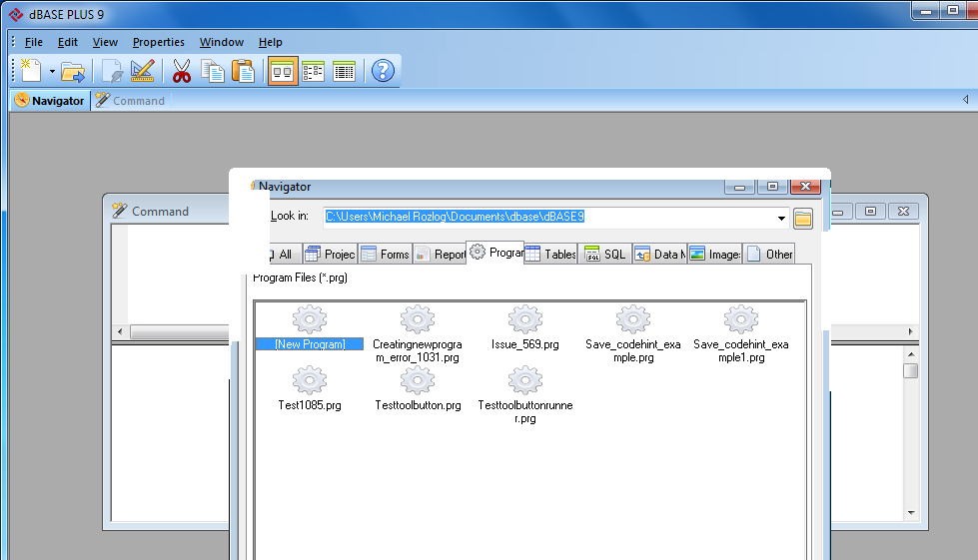Click the Cut scissors icon

[182, 72]
